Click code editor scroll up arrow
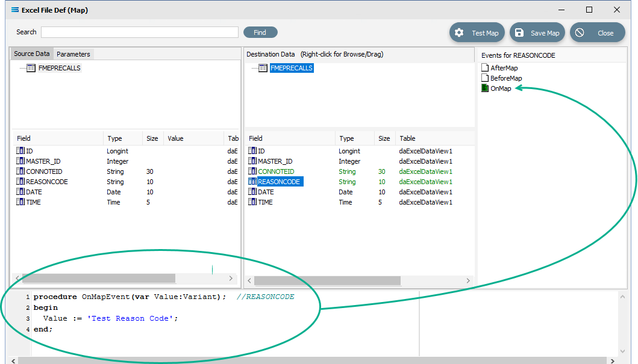The image size is (638, 364). click(622, 297)
